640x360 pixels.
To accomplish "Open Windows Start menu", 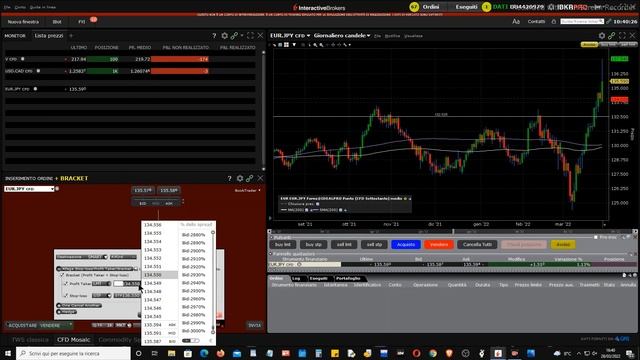I will (8, 353).
